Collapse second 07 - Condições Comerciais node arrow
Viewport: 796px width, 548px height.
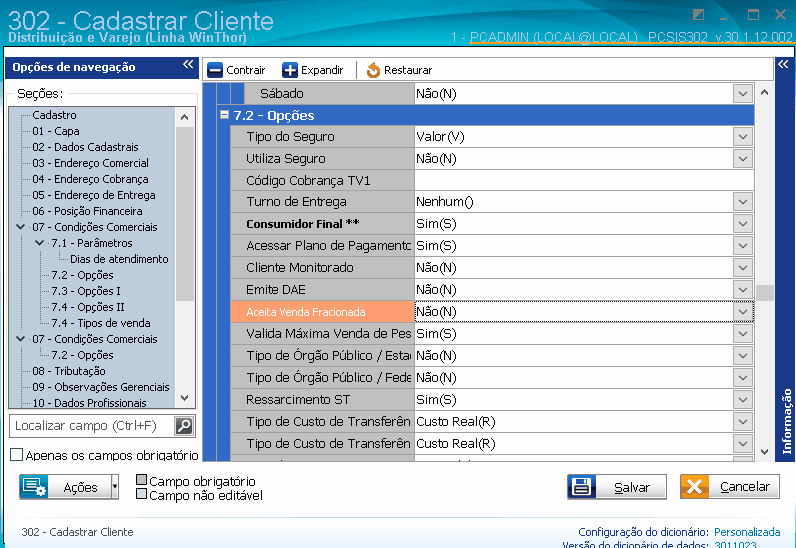point(21,338)
